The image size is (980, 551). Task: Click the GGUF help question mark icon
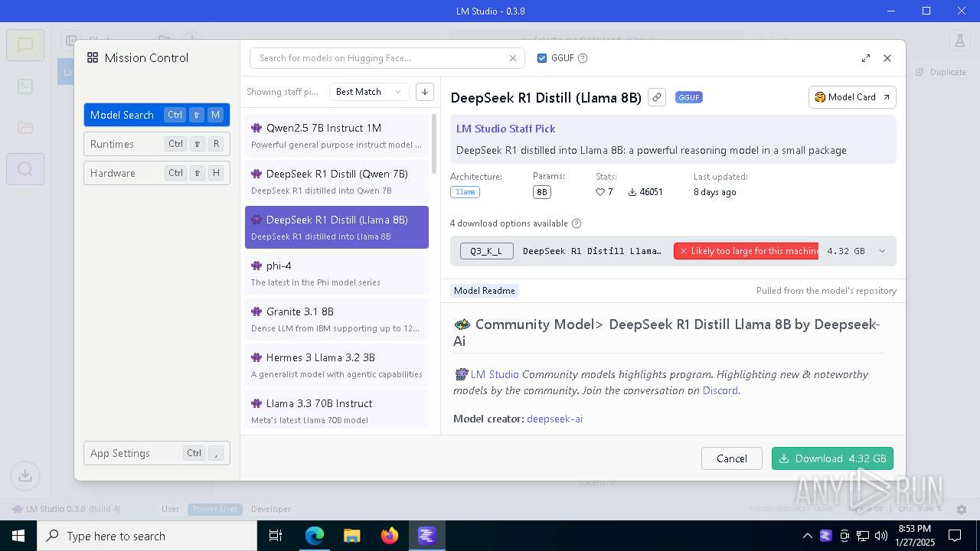(583, 58)
